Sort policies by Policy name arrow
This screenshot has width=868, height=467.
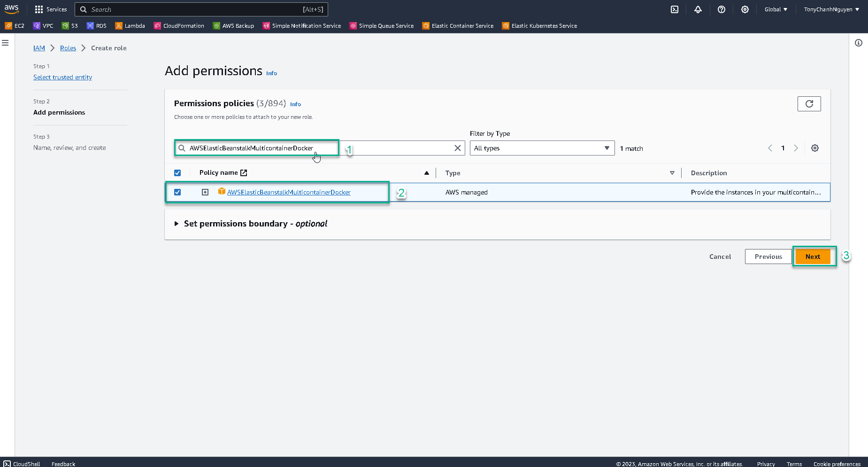click(x=427, y=173)
